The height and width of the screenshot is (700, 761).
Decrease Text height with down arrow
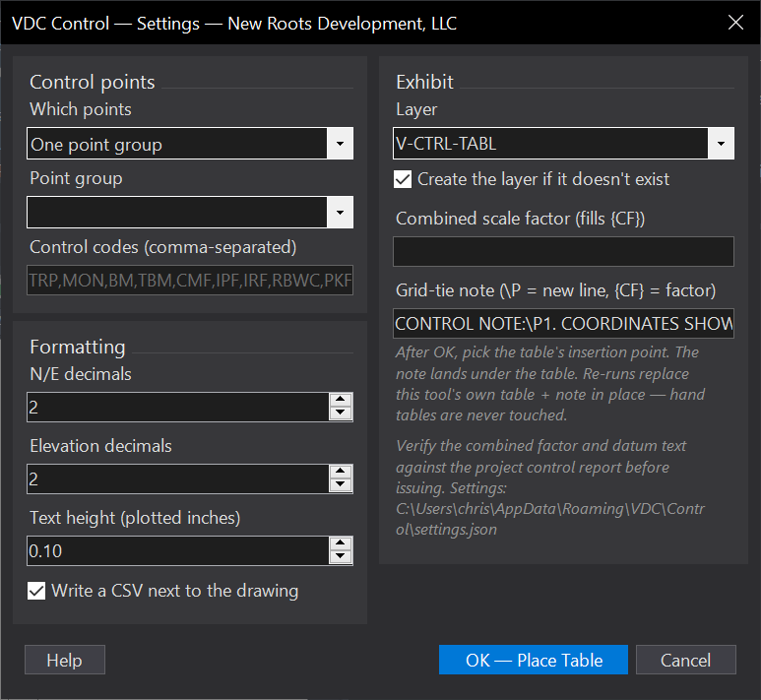[341, 557]
